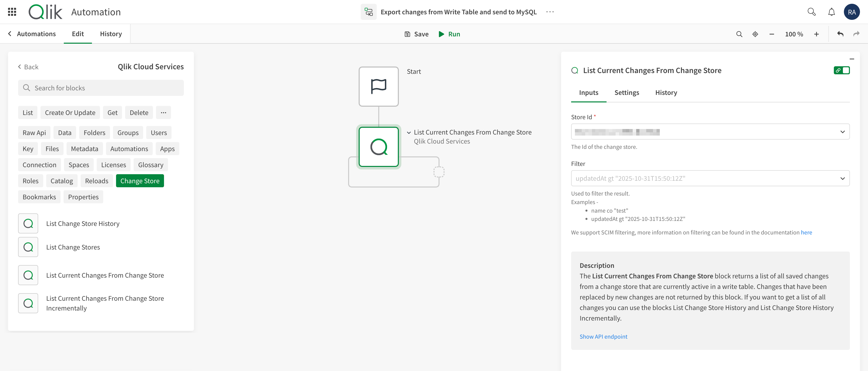The image size is (868, 371).
Task: Zoom out on the canvas with minus icon
Action: [x=772, y=34]
